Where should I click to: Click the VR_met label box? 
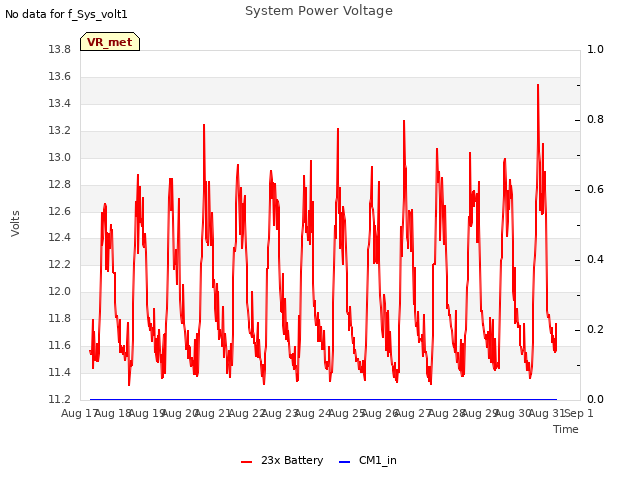[110, 42]
